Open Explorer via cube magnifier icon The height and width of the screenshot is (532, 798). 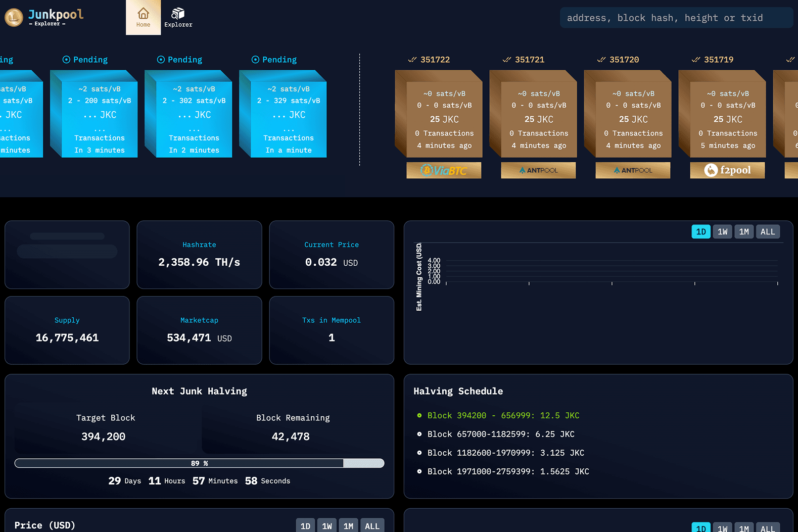click(178, 14)
